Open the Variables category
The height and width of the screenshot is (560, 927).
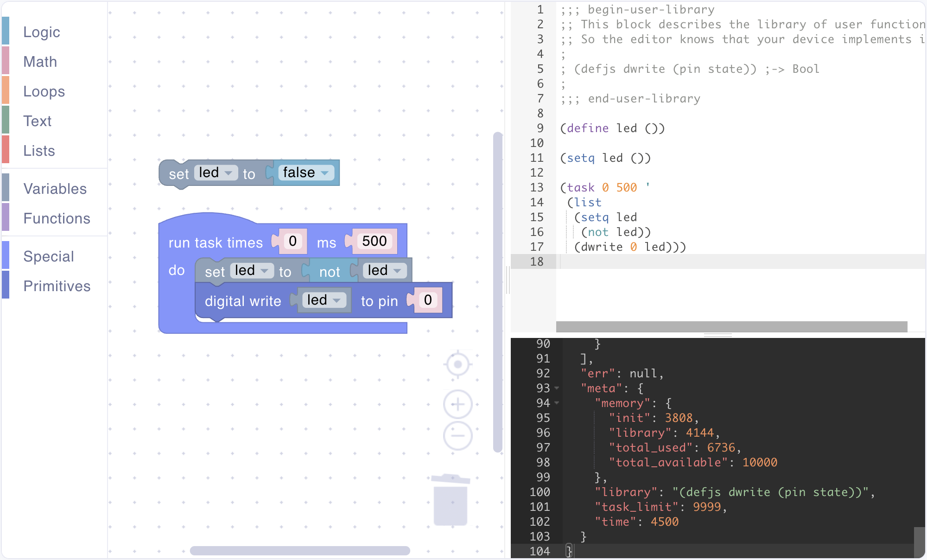55,189
